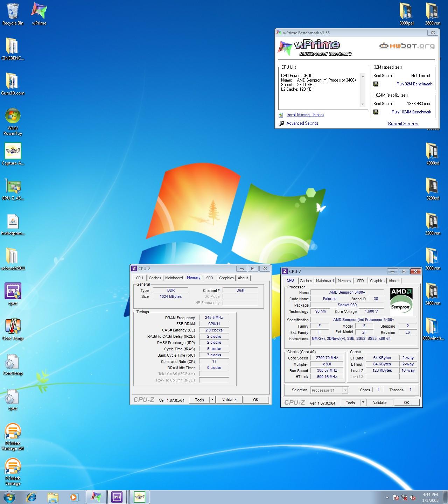
Task: Open the ucbench2011 folder icon
Action: tap(13, 259)
